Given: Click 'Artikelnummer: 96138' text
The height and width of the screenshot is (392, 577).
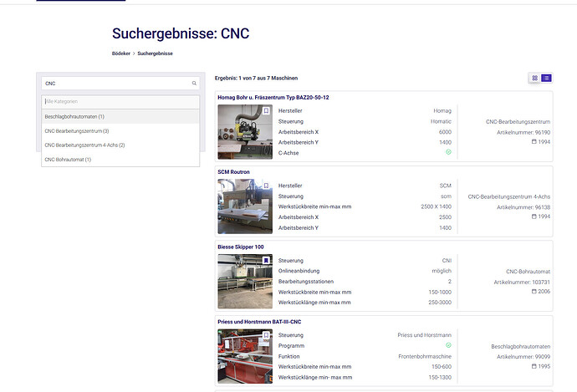Looking at the screenshot, I should coord(523,207).
